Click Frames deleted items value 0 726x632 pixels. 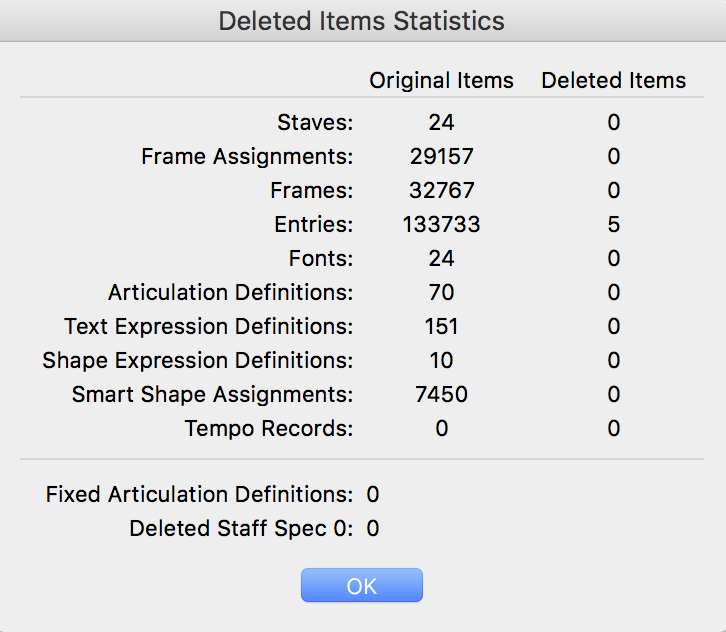tap(614, 190)
